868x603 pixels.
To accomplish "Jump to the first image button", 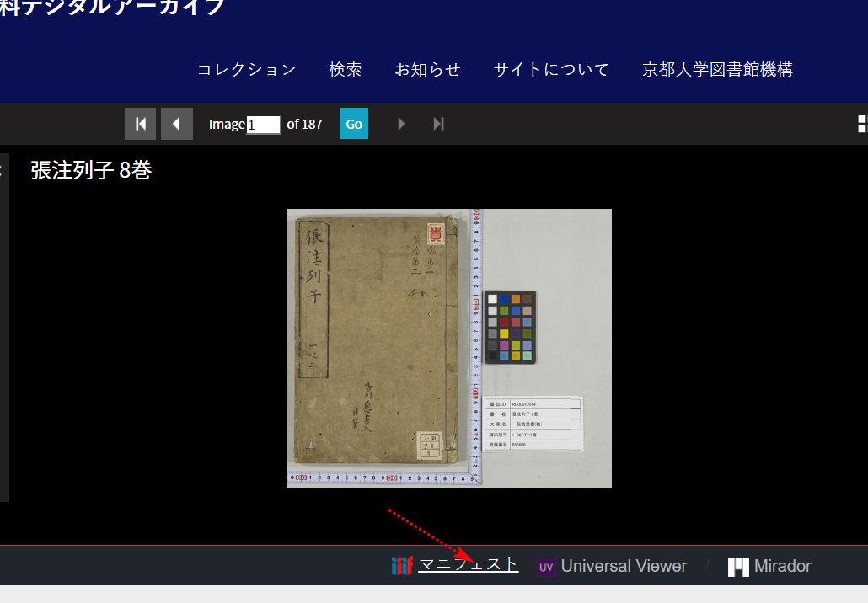I will click(140, 124).
